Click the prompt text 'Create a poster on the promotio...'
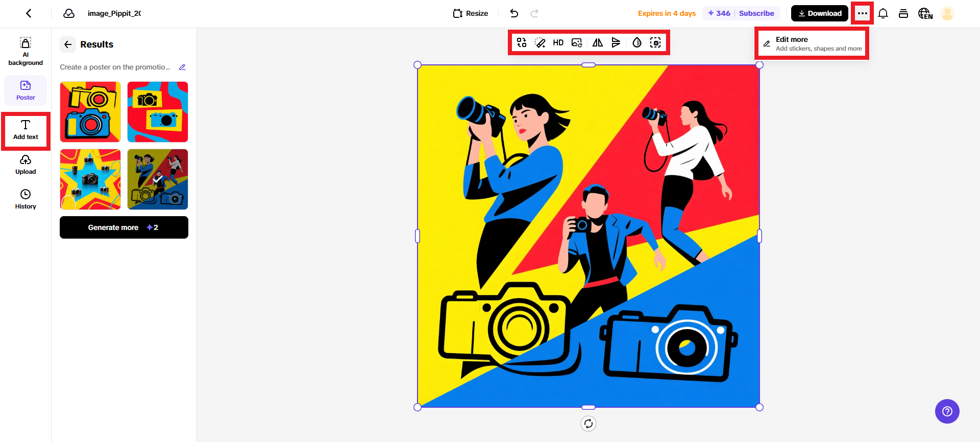The height and width of the screenshot is (442, 980). [115, 67]
